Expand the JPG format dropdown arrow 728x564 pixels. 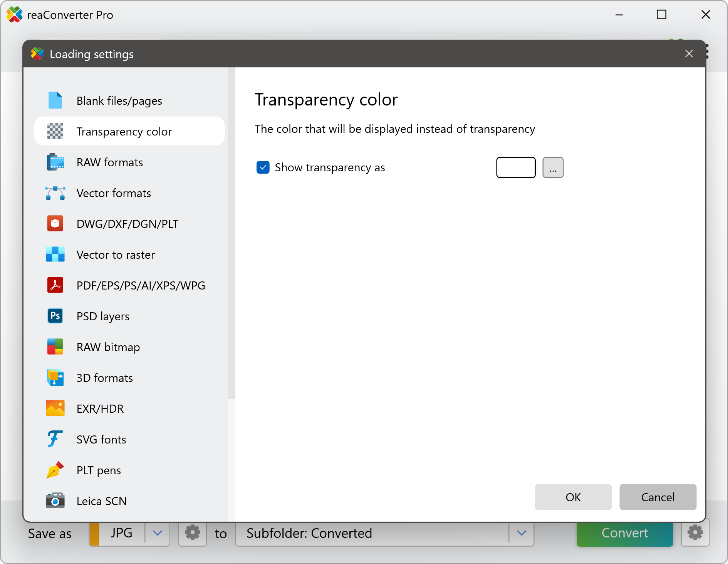(158, 533)
